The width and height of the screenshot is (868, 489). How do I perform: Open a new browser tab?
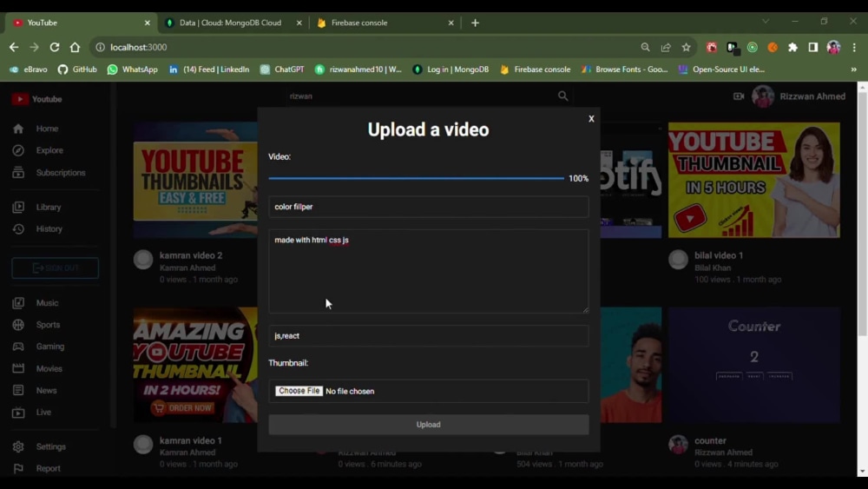coord(475,23)
